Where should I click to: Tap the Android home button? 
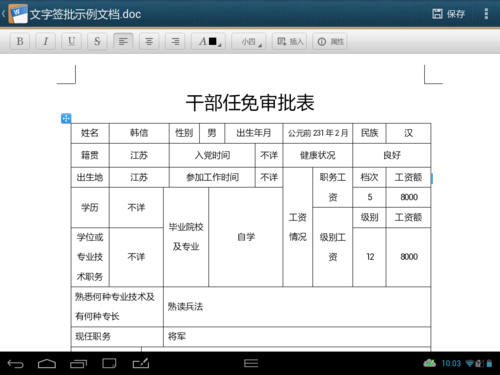coord(47,363)
